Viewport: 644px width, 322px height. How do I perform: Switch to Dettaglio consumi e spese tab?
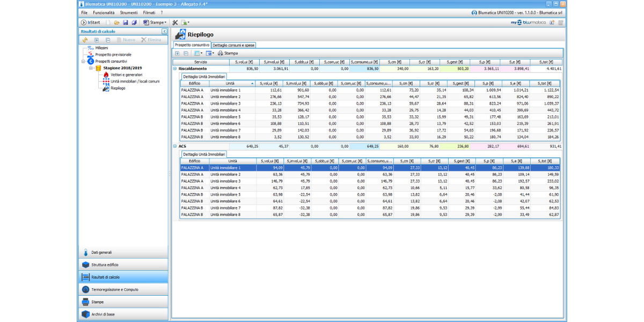(x=233, y=45)
